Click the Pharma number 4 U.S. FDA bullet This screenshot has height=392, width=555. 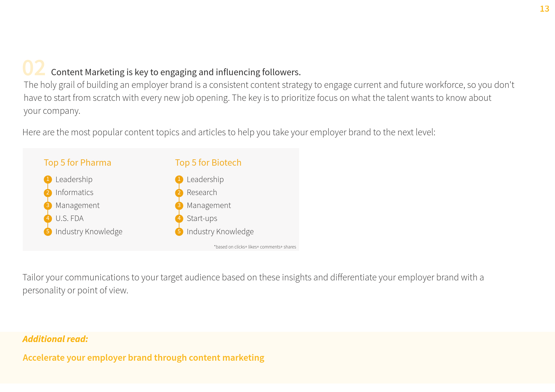tap(48, 218)
